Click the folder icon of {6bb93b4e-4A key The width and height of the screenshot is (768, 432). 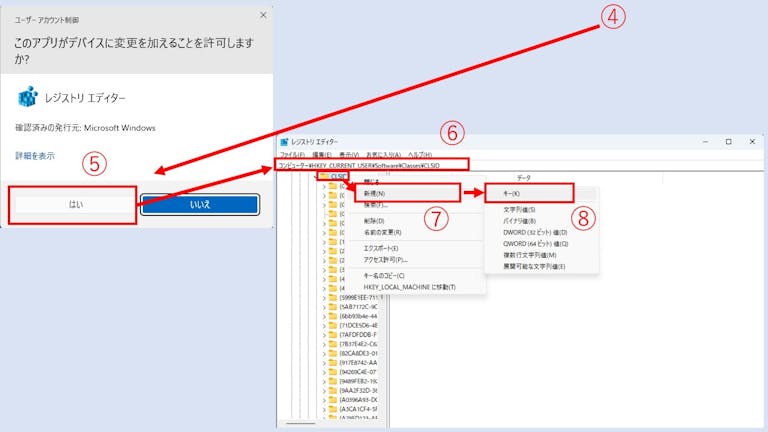pyautogui.click(x=333, y=316)
